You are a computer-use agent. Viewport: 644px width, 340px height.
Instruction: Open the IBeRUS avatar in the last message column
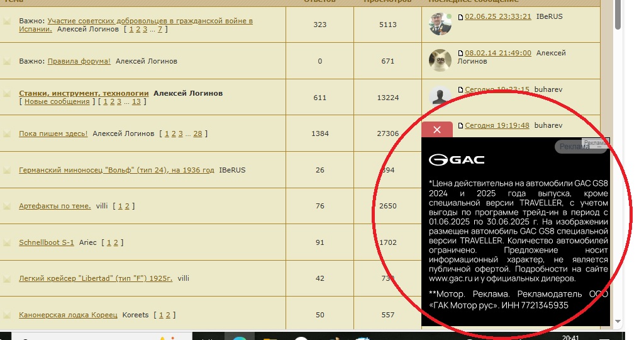click(440, 24)
